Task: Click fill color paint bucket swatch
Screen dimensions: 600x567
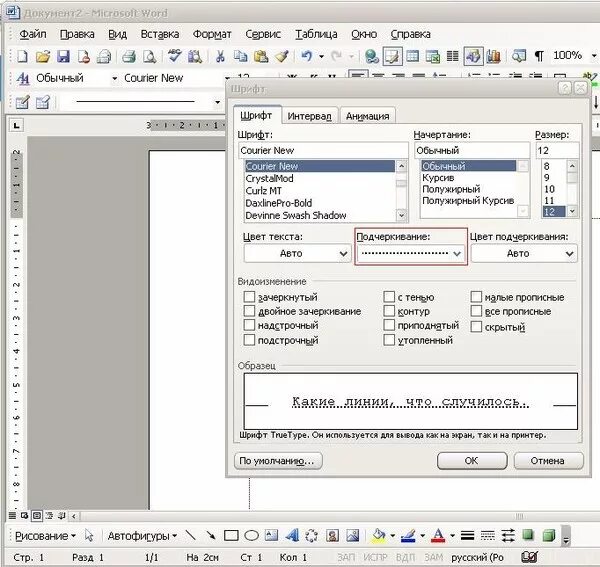Action: [x=378, y=535]
